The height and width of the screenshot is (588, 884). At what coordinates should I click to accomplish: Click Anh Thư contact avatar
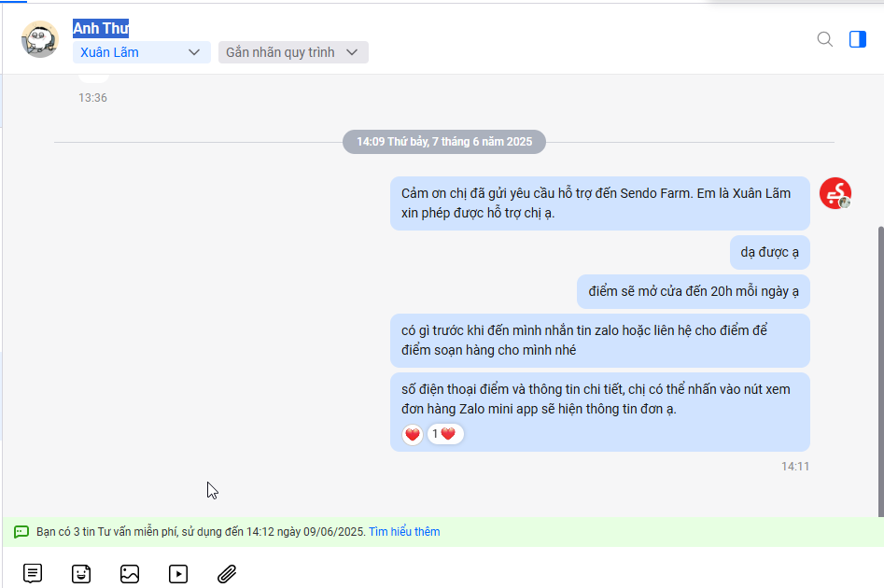click(x=40, y=39)
